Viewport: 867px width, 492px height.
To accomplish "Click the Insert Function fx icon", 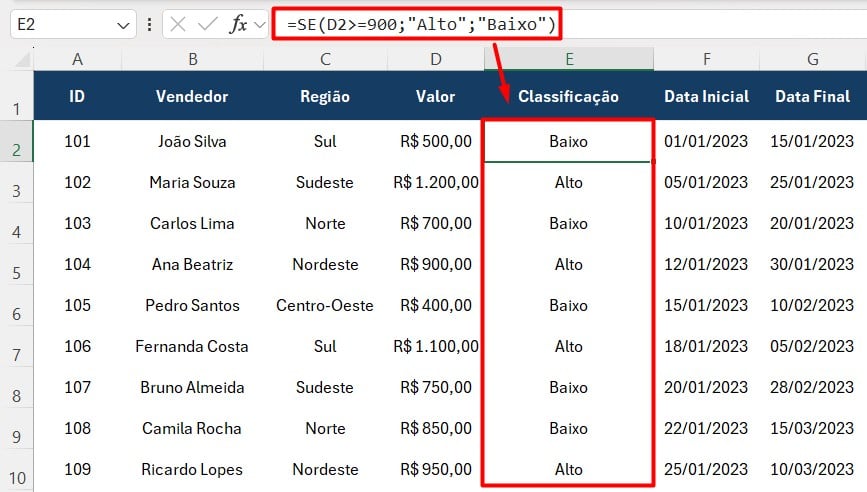I will pos(238,24).
